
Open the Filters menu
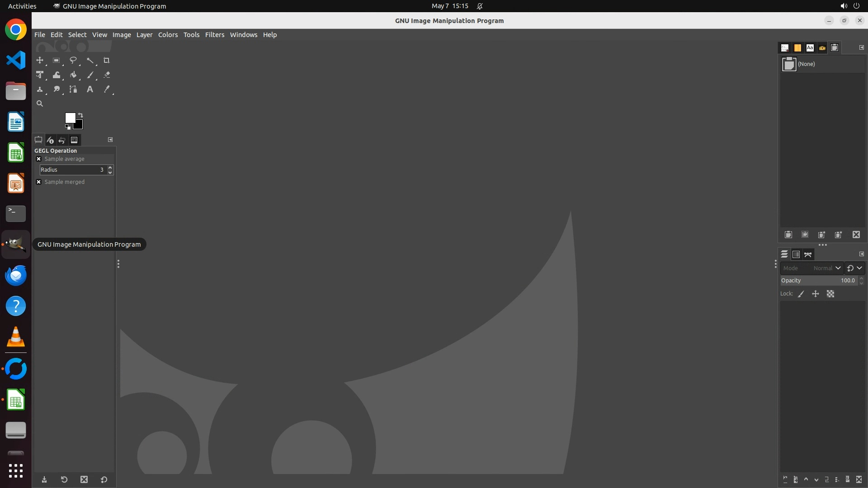tap(214, 35)
